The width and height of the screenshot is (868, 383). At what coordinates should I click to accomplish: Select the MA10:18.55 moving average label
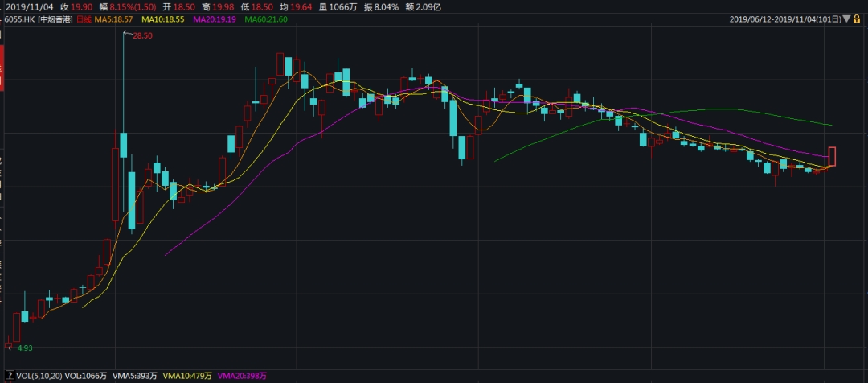pos(162,18)
